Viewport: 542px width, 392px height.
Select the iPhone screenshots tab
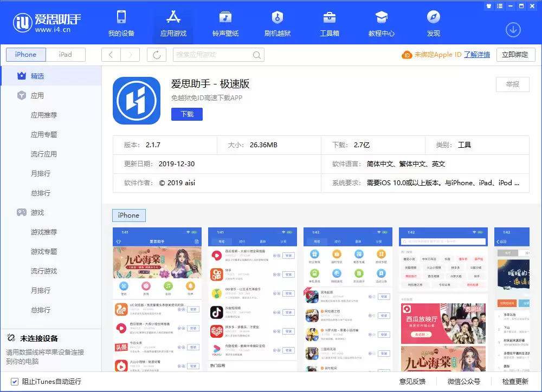[x=128, y=215]
